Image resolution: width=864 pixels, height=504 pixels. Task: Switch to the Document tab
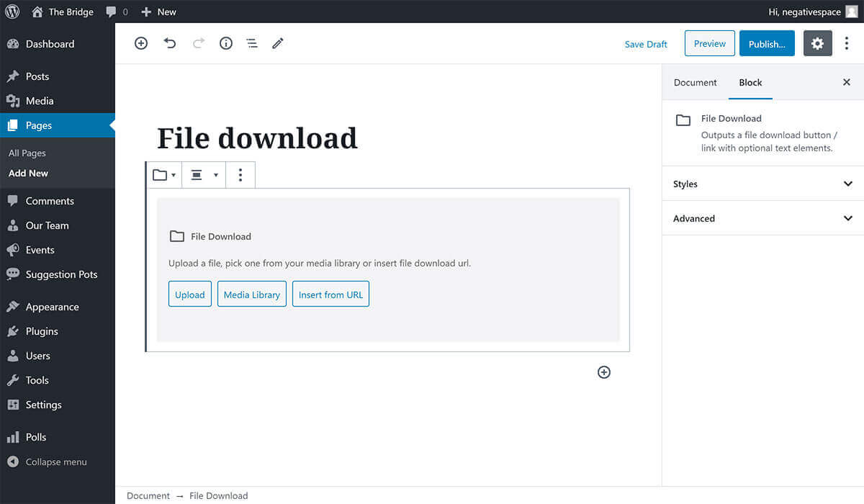695,83
